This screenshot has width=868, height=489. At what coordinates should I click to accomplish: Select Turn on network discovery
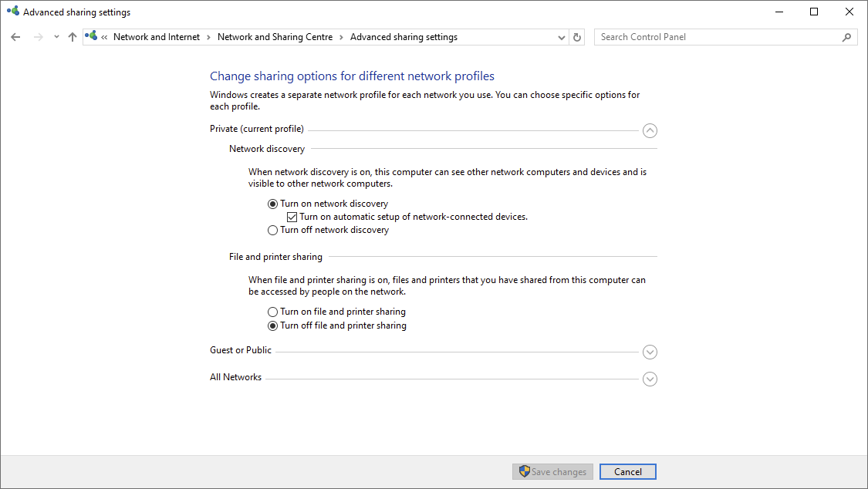[x=272, y=204]
